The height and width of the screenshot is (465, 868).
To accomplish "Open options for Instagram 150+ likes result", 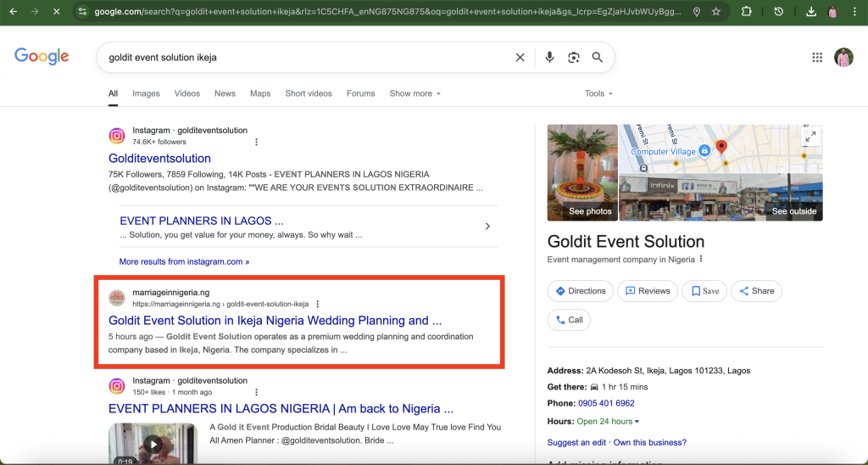I will click(256, 392).
